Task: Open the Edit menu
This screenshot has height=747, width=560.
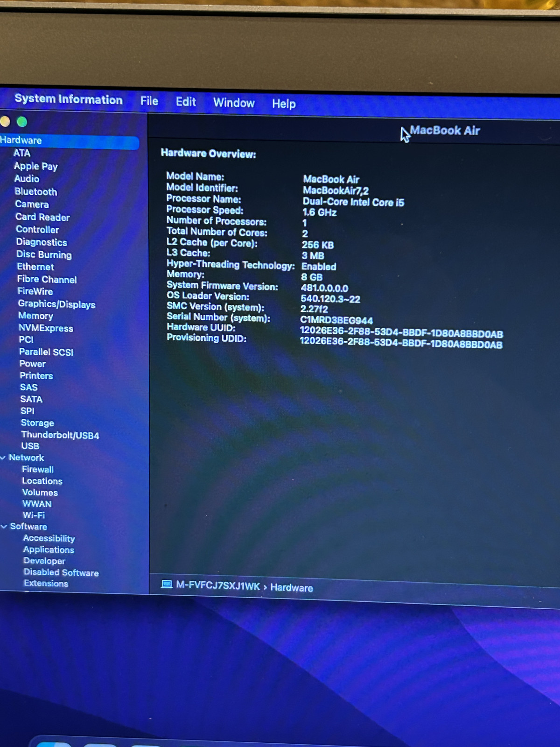Action: tap(186, 102)
